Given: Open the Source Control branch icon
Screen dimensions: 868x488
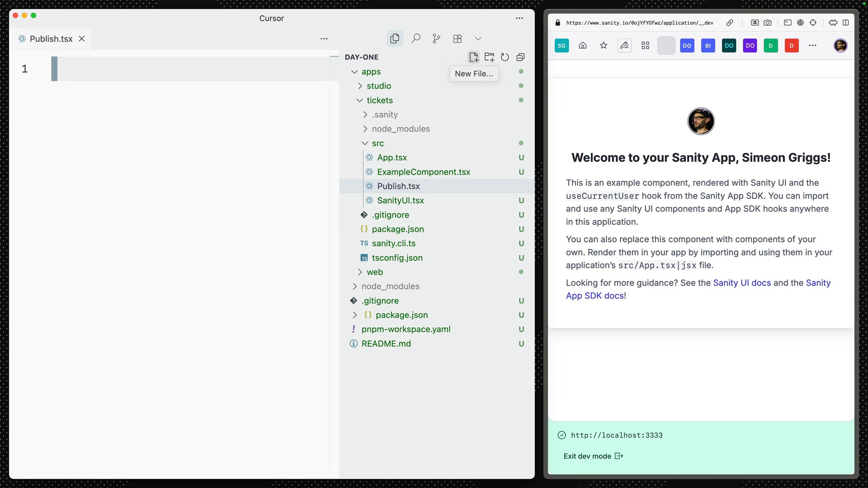Looking at the screenshot, I should [x=437, y=39].
